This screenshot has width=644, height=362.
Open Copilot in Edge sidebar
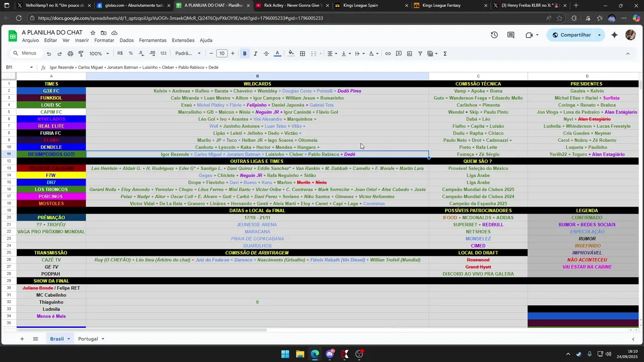point(636,18)
